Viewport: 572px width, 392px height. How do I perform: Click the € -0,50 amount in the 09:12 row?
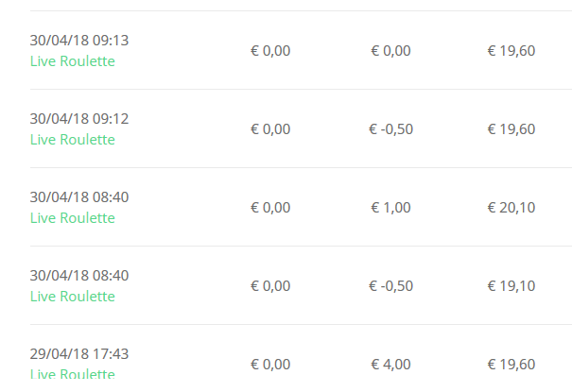390,129
